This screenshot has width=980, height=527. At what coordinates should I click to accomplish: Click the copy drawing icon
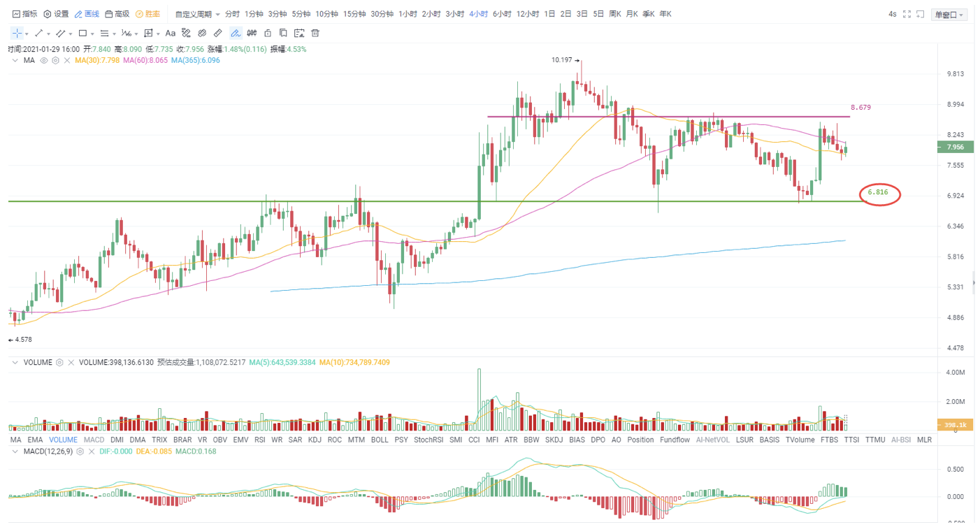282,33
